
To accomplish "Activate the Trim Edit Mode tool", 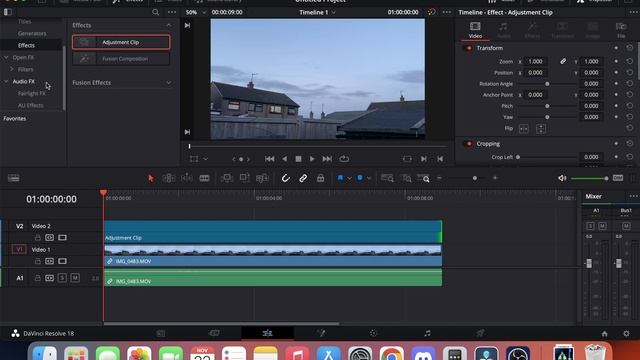I will [169, 178].
